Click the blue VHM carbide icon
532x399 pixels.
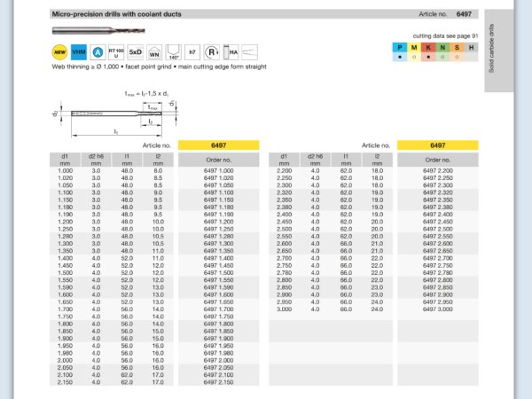click(79, 51)
